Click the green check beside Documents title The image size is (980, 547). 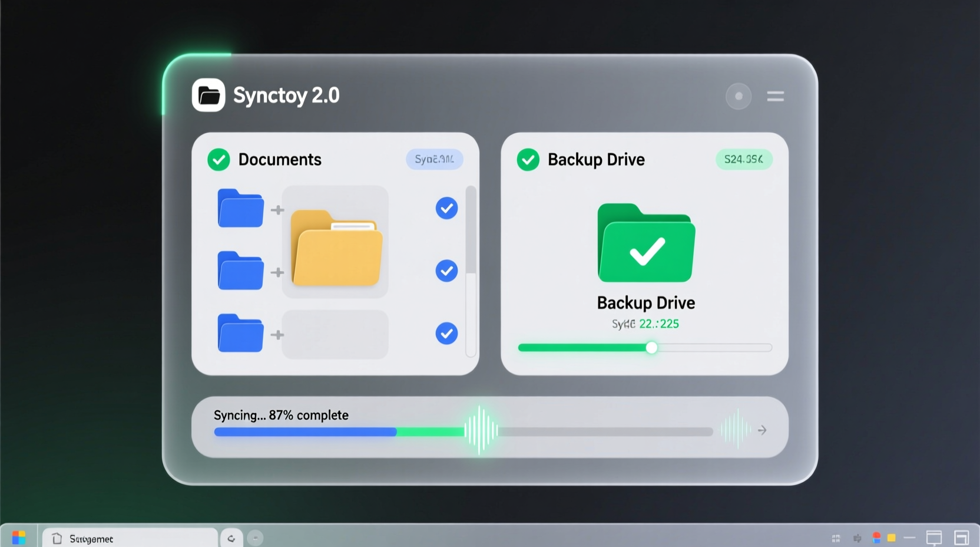coord(218,159)
